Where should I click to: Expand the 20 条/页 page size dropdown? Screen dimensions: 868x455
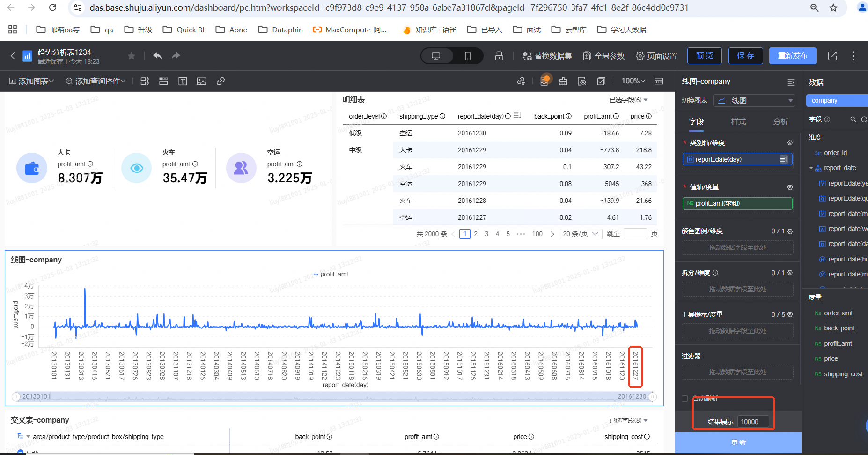pyautogui.click(x=581, y=234)
